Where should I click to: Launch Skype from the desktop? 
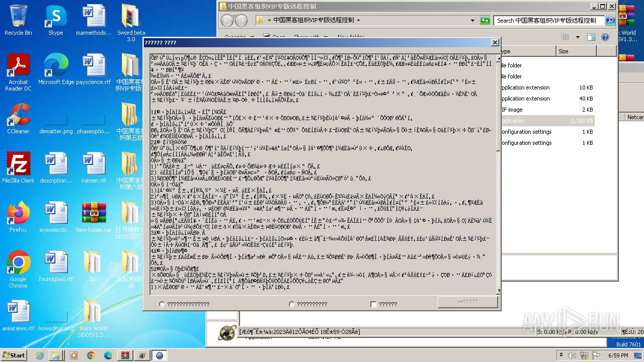[x=56, y=20]
